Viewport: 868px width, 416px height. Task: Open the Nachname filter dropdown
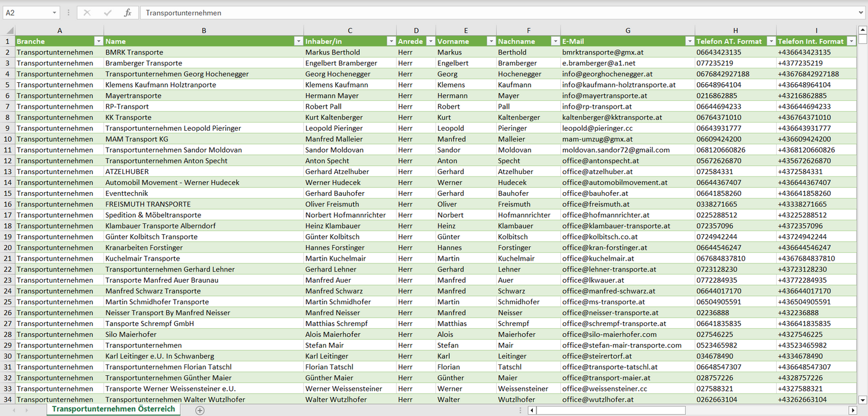554,41
